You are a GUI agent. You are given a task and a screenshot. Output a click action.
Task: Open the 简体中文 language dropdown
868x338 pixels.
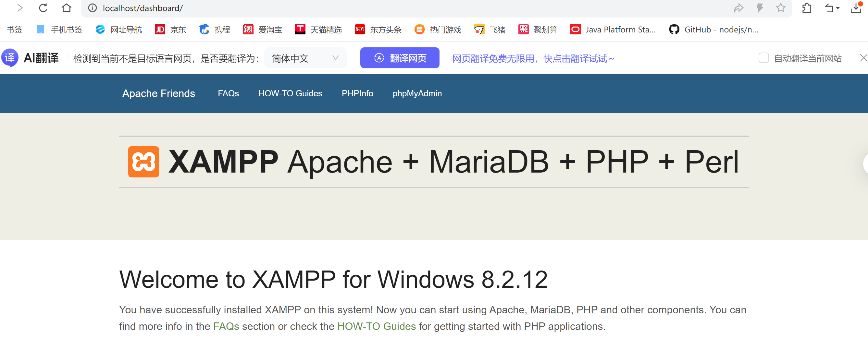coord(305,58)
